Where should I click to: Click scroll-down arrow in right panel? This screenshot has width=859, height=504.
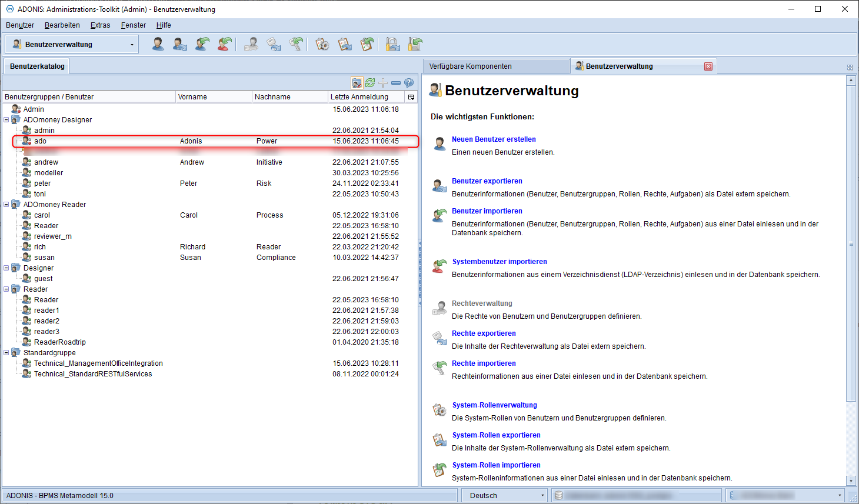coord(851,480)
